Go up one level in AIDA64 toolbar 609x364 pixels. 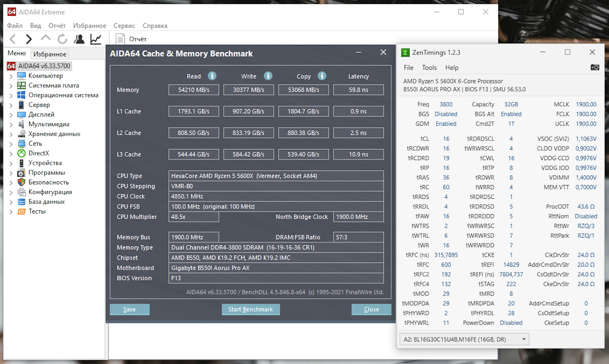46,38
